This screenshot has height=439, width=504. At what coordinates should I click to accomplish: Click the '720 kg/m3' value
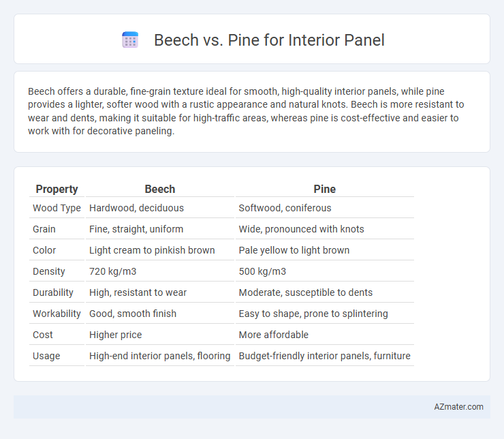pyautogui.click(x=113, y=271)
